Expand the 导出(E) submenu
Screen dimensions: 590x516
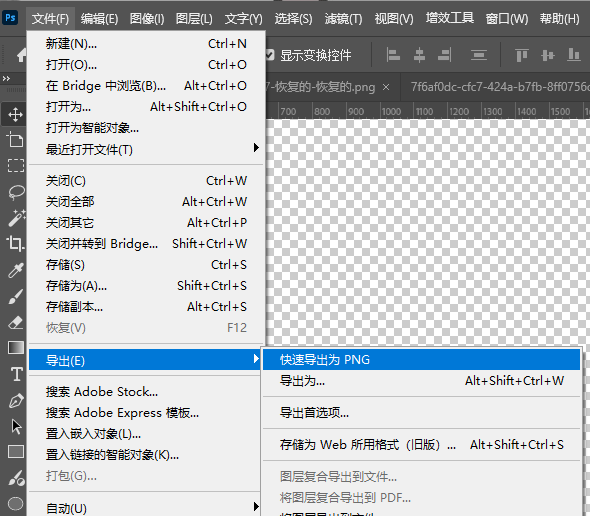144,359
